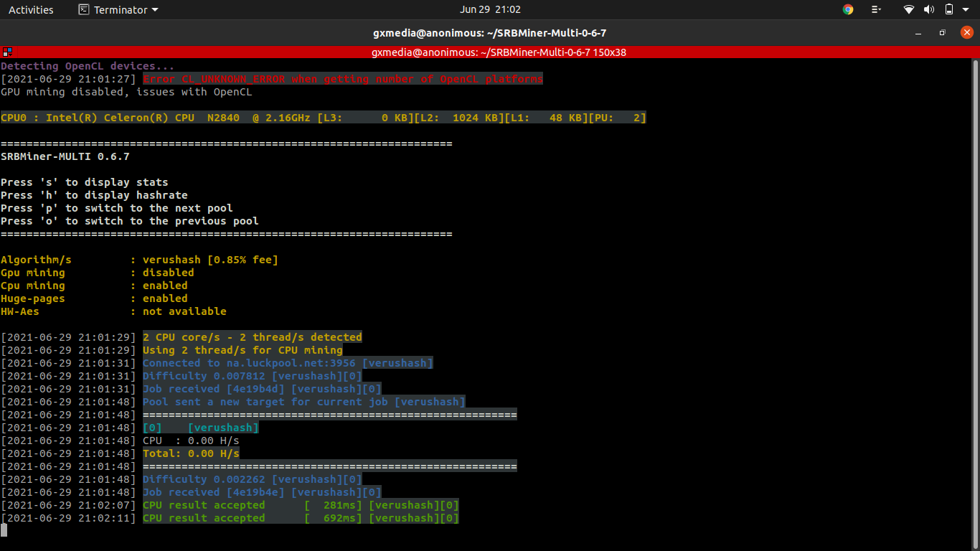Open the clipboard indicator icon in tray
This screenshot has width=980, height=551.
(875, 9)
